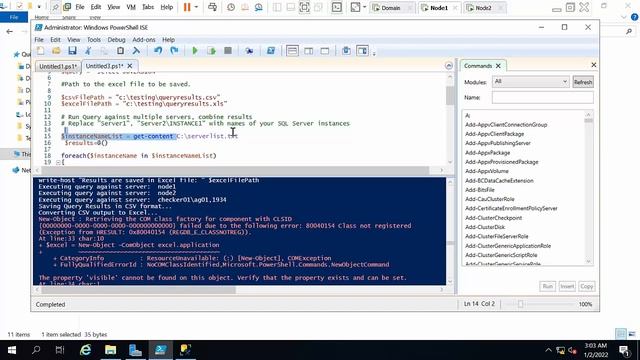
Task: Paste from clipboard toolbar icon
Action: coord(120,51)
